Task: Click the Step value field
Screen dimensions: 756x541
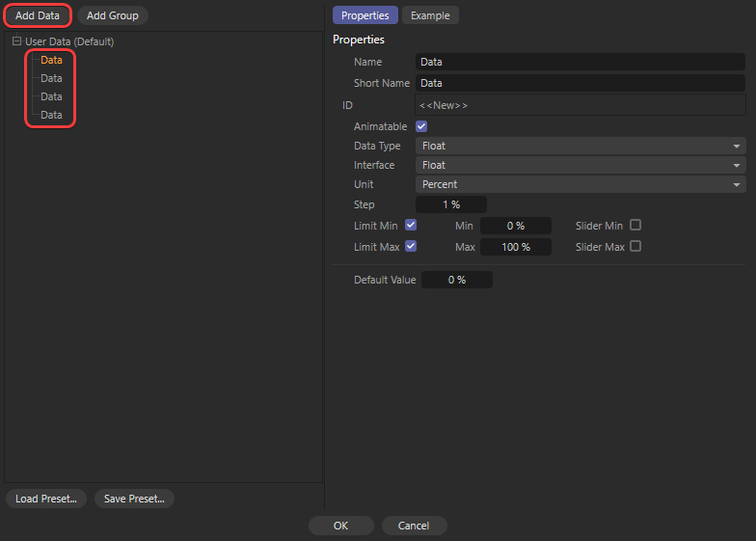Action: 450,204
